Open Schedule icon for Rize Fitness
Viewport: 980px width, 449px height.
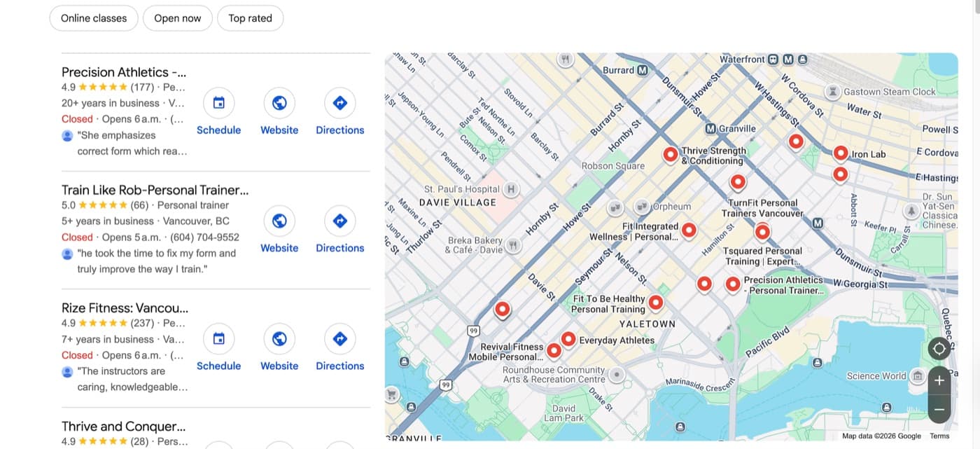[x=218, y=339]
